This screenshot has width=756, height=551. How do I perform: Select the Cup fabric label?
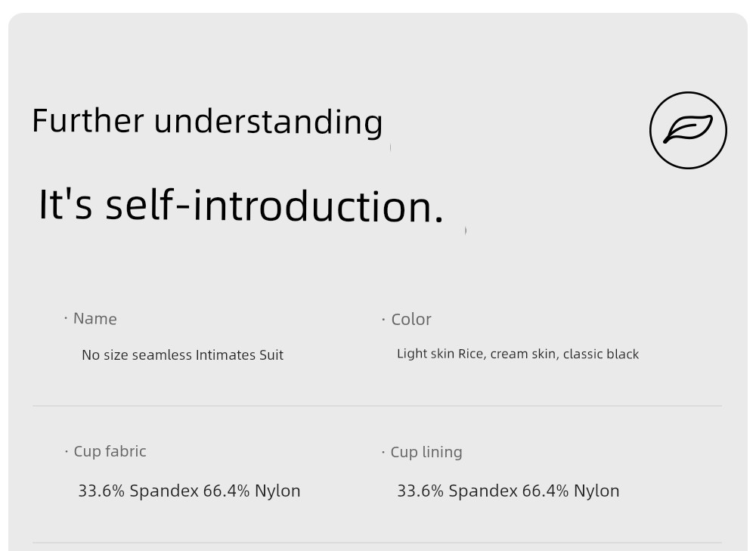(x=110, y=451)
